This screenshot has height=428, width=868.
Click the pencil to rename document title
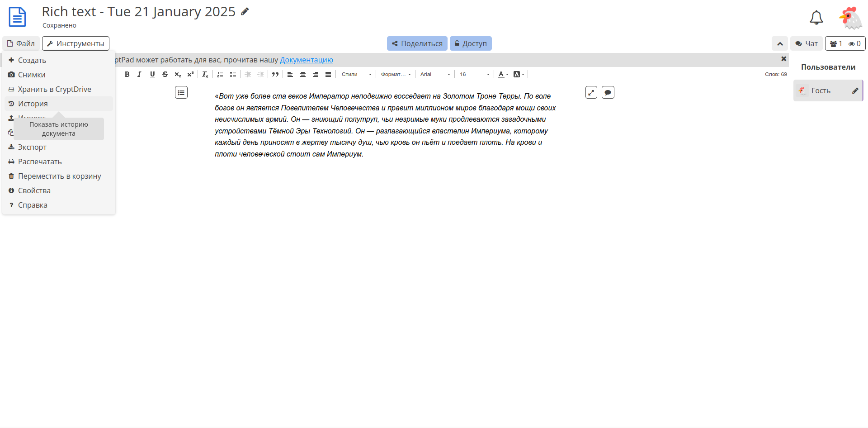click(245, 12)
